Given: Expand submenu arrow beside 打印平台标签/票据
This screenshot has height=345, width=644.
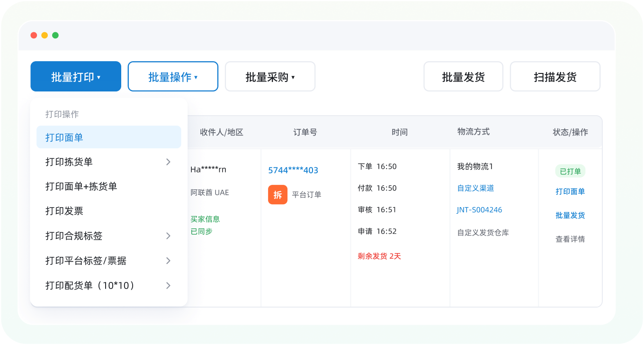Looking at the screenshot, I should point(168,261).
